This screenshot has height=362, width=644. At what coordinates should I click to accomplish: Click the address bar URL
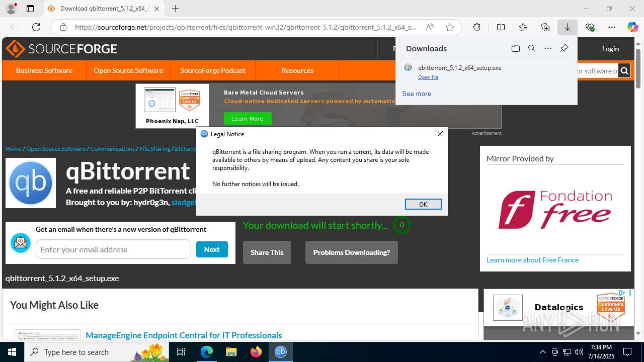pyautogui.click(x=246, y=27)
